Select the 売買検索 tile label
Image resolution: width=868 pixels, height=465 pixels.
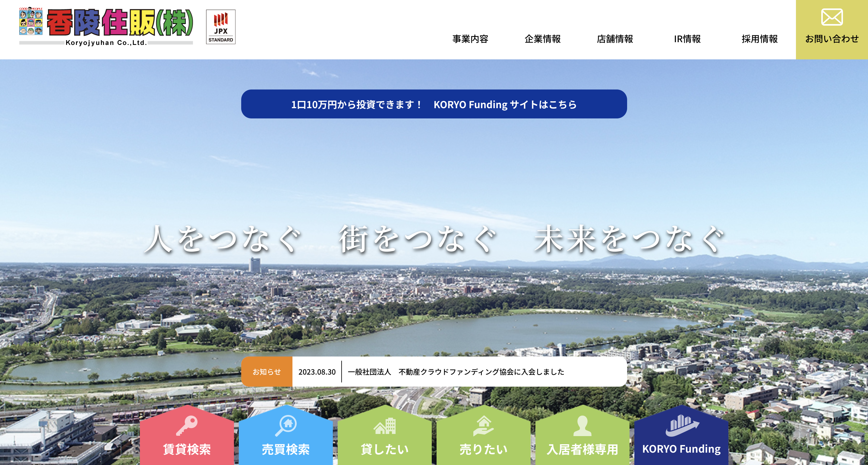point(286,449)
